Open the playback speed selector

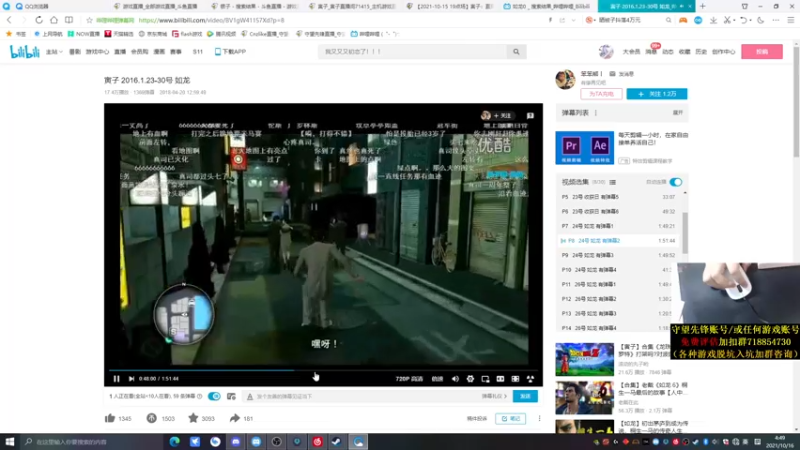[437, 379]
